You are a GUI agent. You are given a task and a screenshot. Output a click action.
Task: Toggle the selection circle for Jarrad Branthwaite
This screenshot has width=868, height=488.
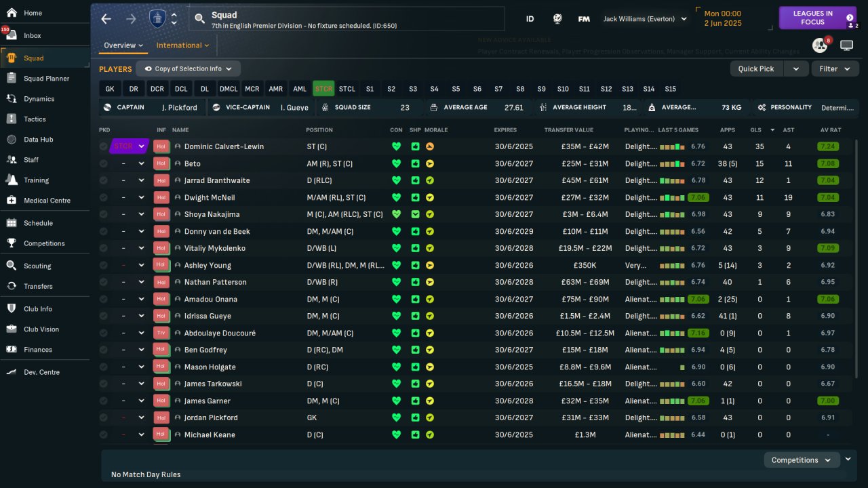(x=103, y=180)
